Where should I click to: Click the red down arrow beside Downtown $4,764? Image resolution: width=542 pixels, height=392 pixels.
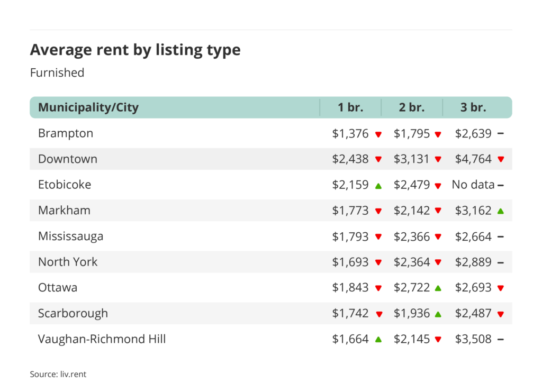pos(501,160)
